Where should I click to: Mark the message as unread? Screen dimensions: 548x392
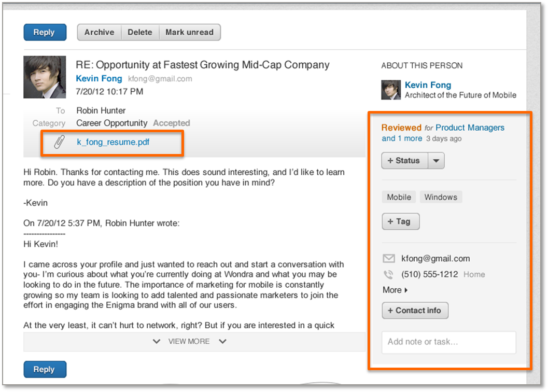pos(189,32)
